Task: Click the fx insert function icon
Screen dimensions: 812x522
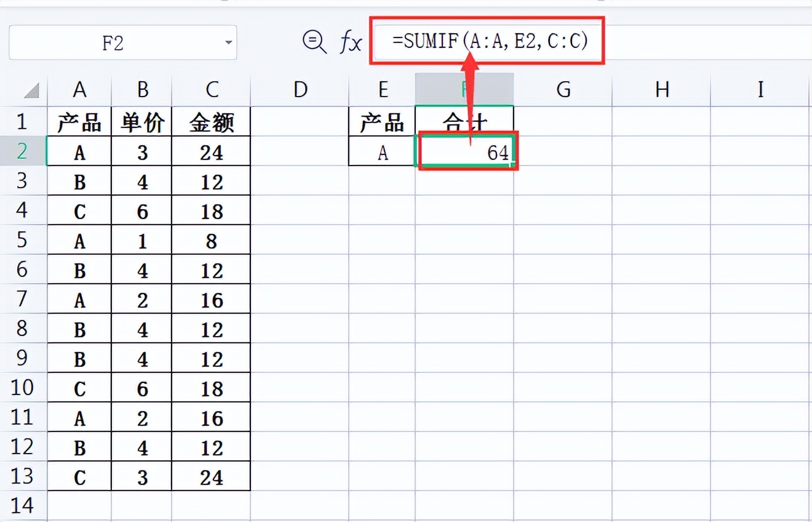Action: [x=351, y=42]
